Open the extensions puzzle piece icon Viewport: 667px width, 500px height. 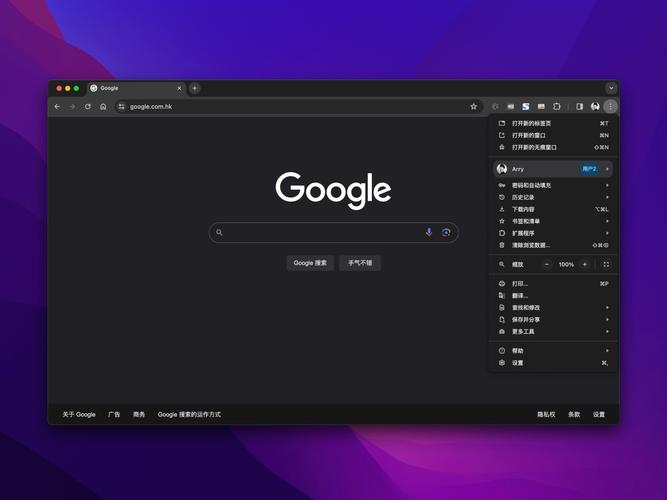tap(557, 106)
